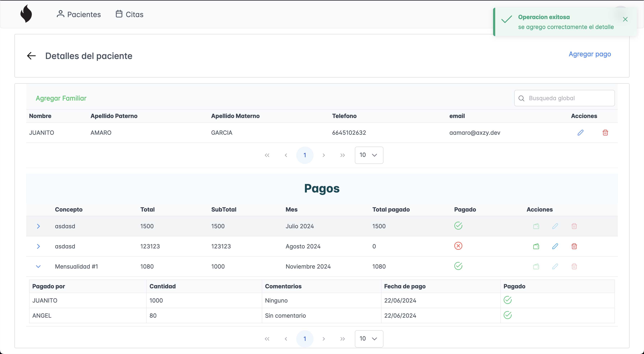This screenshot has height=354, width=644.
Task: Delete the Agosto 2024 payment row
Action: (574, 246)
